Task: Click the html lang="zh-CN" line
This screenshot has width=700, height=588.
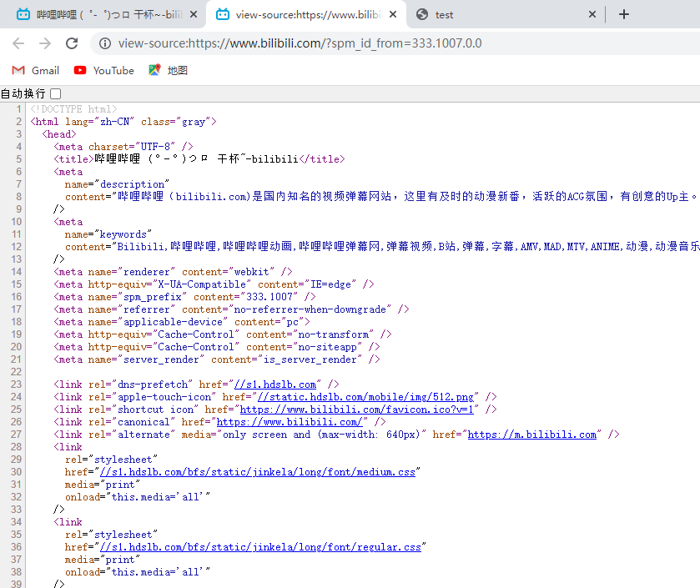Action: click(123, 122)
